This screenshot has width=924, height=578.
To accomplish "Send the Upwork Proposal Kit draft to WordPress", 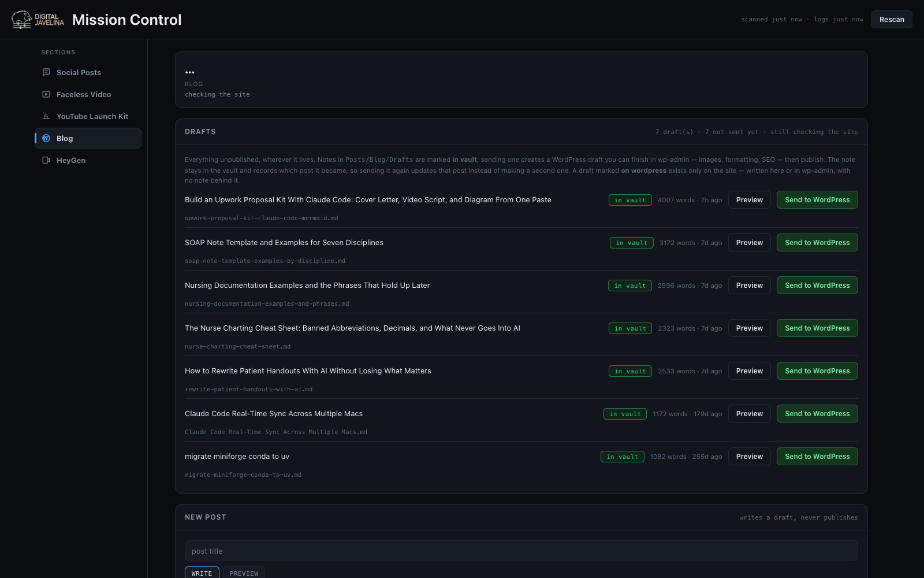I will (817, 200).
